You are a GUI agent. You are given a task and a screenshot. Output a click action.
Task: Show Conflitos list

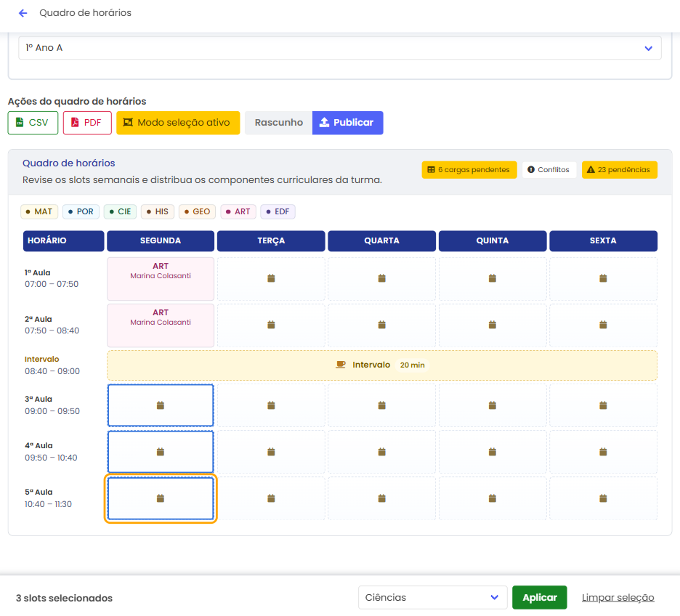point(549,169)
